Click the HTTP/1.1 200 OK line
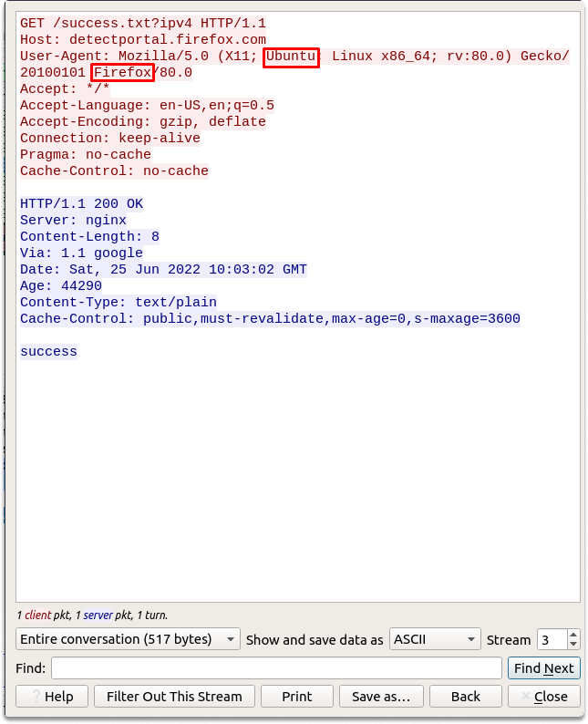 click(81, 203)
